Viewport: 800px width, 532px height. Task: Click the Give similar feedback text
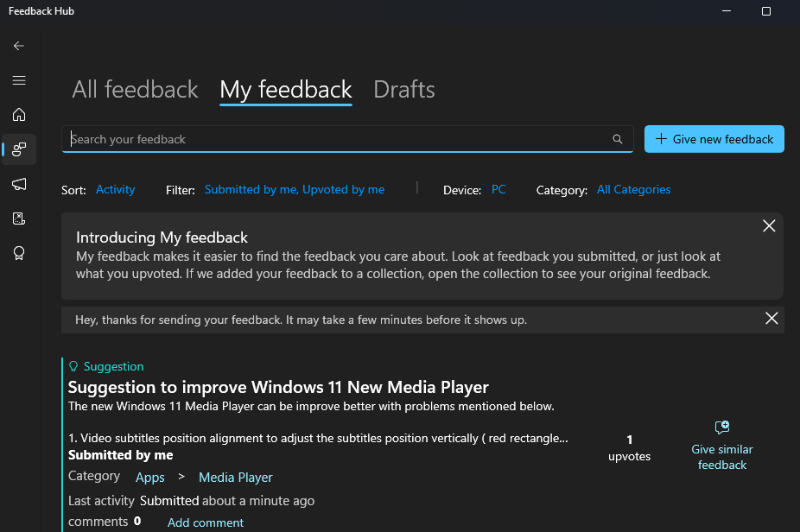click(x=722, y=457)
